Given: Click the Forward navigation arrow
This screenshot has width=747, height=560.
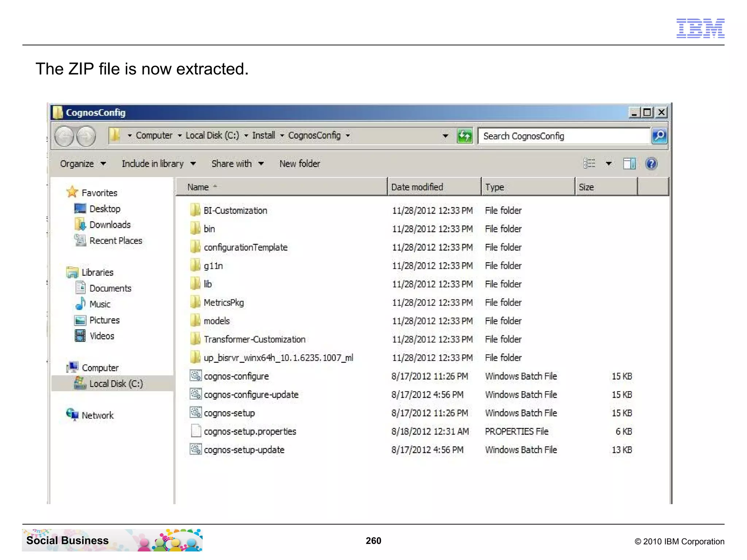Looking at the screenshot, I should pyautogui.click(x=86, y=137).
